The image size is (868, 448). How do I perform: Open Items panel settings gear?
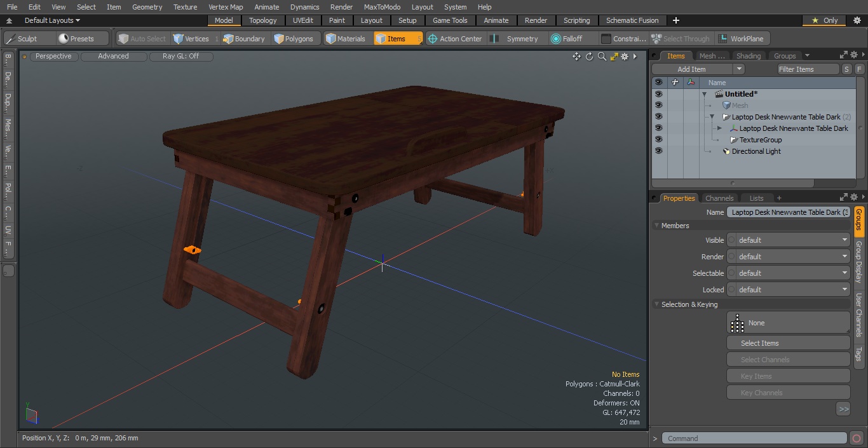coord(854,55)
